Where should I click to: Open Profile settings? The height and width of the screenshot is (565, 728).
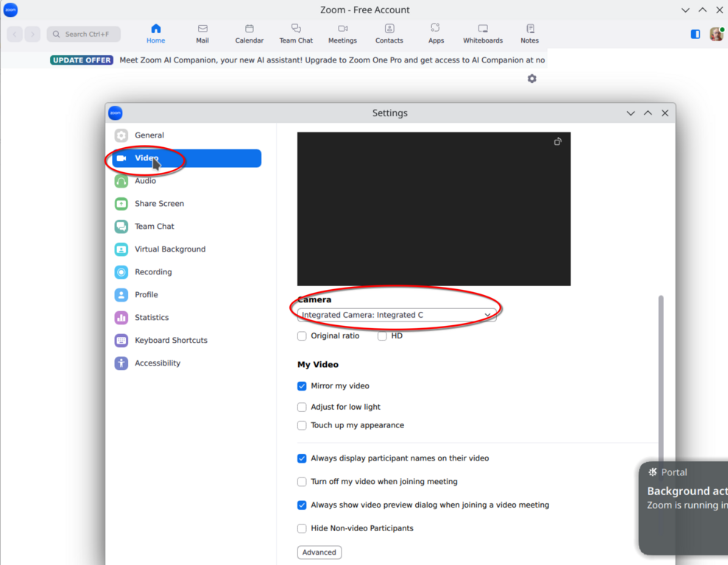tap(187, 294)
